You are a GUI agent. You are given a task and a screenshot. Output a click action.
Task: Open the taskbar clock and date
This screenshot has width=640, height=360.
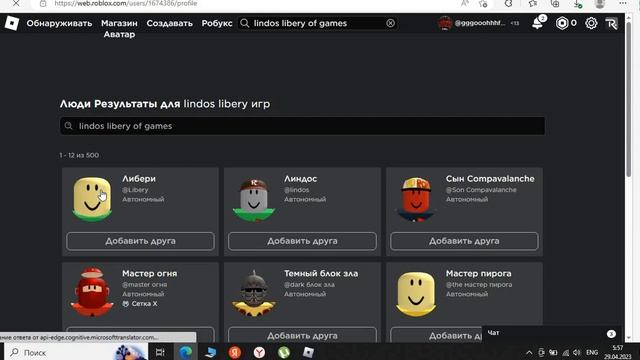(618, 352)
